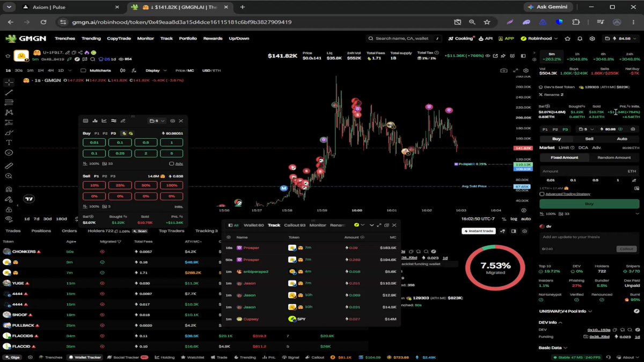Click the Instant trade button

478,231
